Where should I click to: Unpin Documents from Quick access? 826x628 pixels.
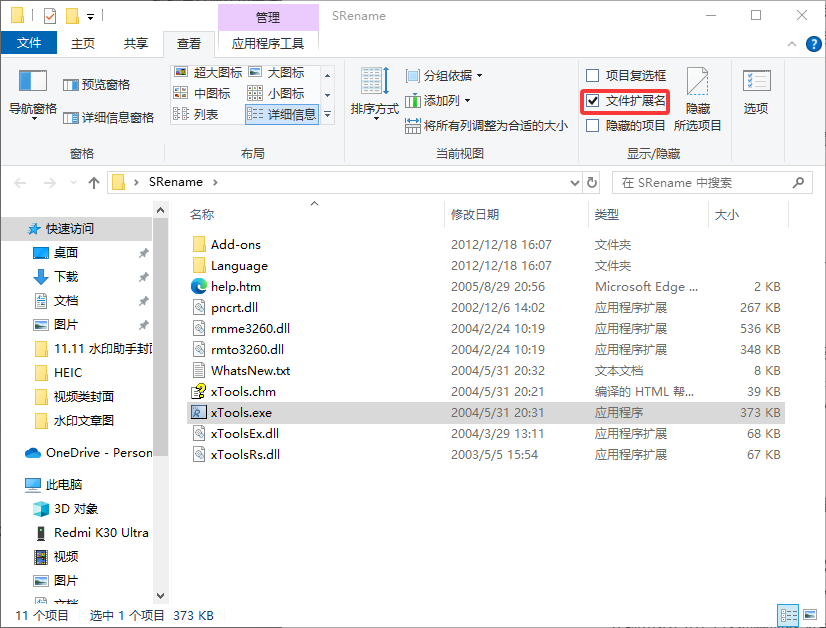point(143,301)
